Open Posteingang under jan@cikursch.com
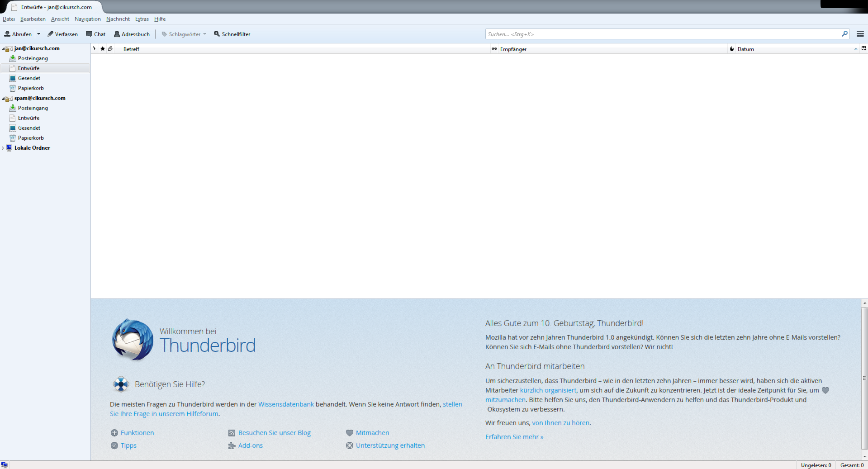Screen dimensions: 868x469 click(33, 58)
